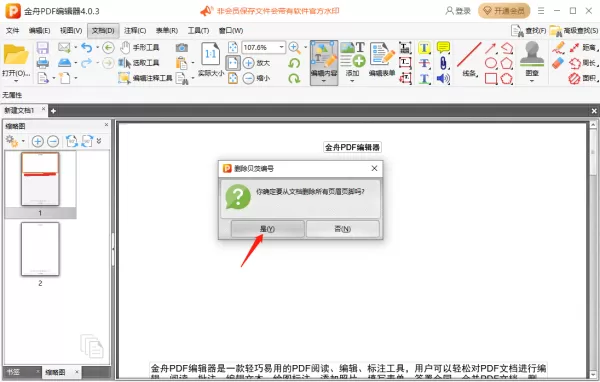Select the 周长 perimeter measurement tool

[x=584, y=63]
